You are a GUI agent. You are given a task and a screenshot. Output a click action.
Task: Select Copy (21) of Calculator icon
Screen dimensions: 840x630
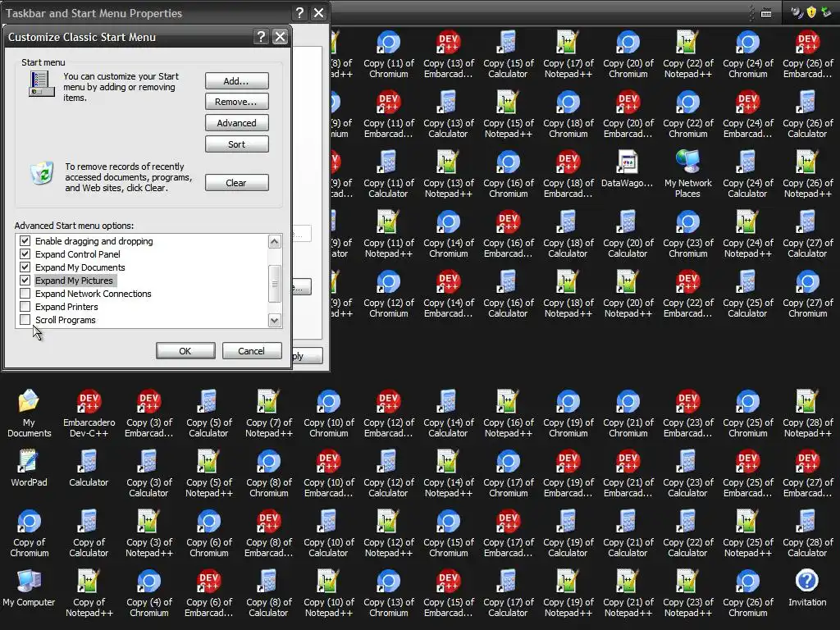pos(628,533)
